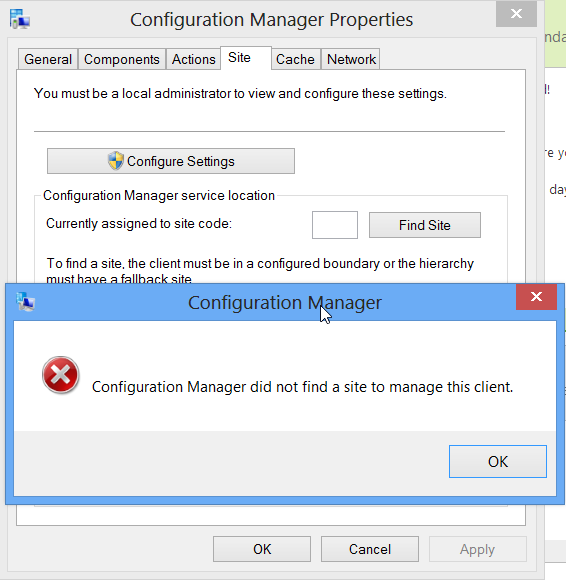Click the greyed-out Apply button
This screenshot has width=566, height=582.
click(478, 549)
